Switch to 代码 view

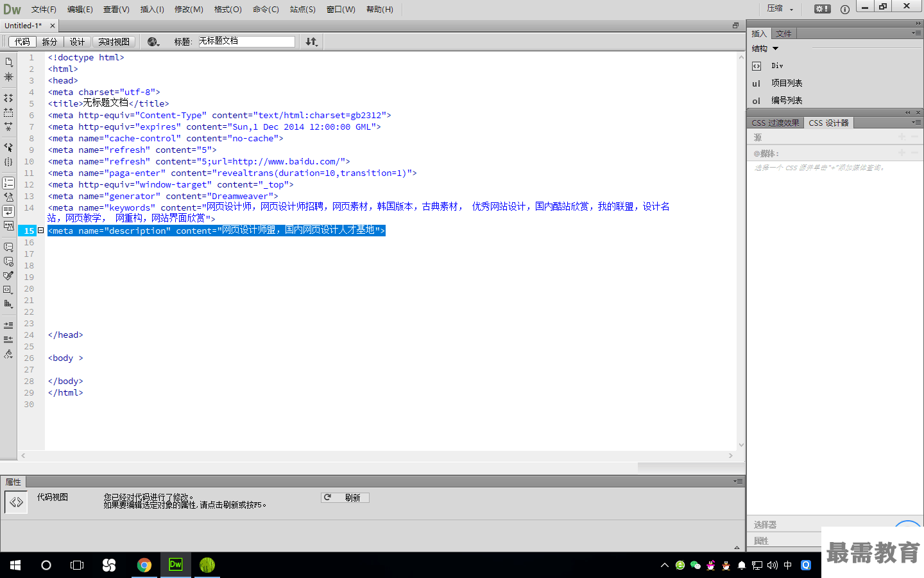pyautogui.click(x=22, y=42)
